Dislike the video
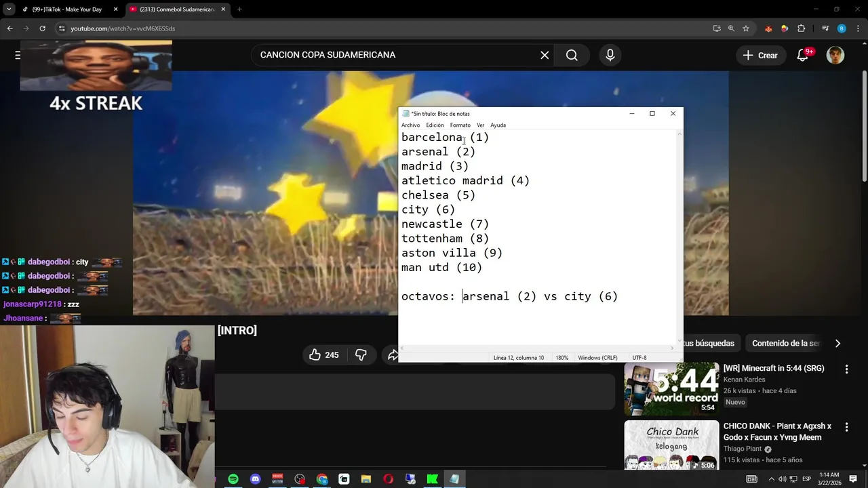Image resolution: width=868 pixels, height=488 pixels. tap(361, 354)
